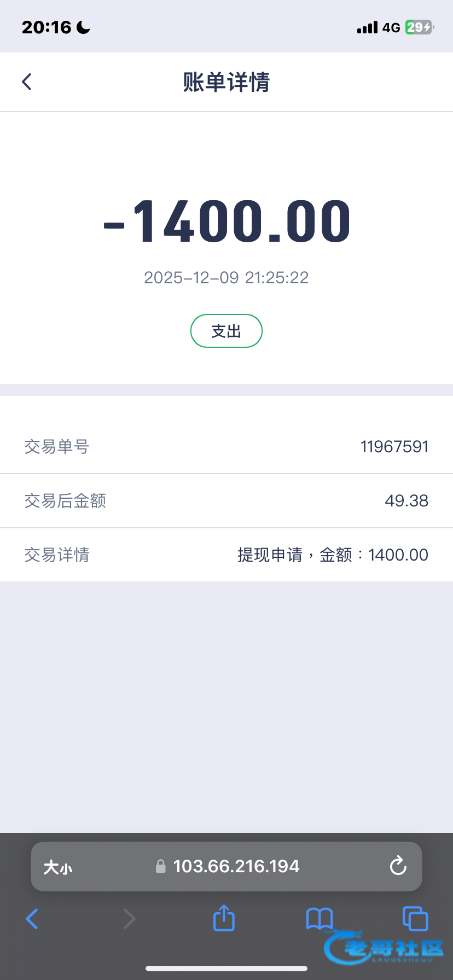Open the Safari bookmarks book icon
This screenshot has height=980, width=453.
(320, 918)
